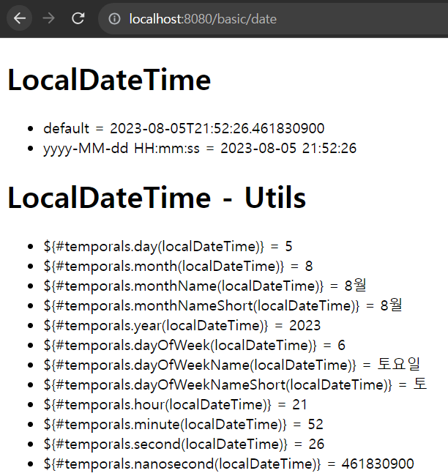This screenshot has width=448, height=476.
Task: Click the browser forward arrow
Action: click(48, 18)
